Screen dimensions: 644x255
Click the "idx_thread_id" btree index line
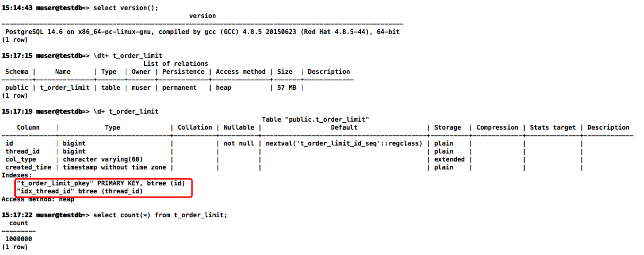click(x=80, y=191)
